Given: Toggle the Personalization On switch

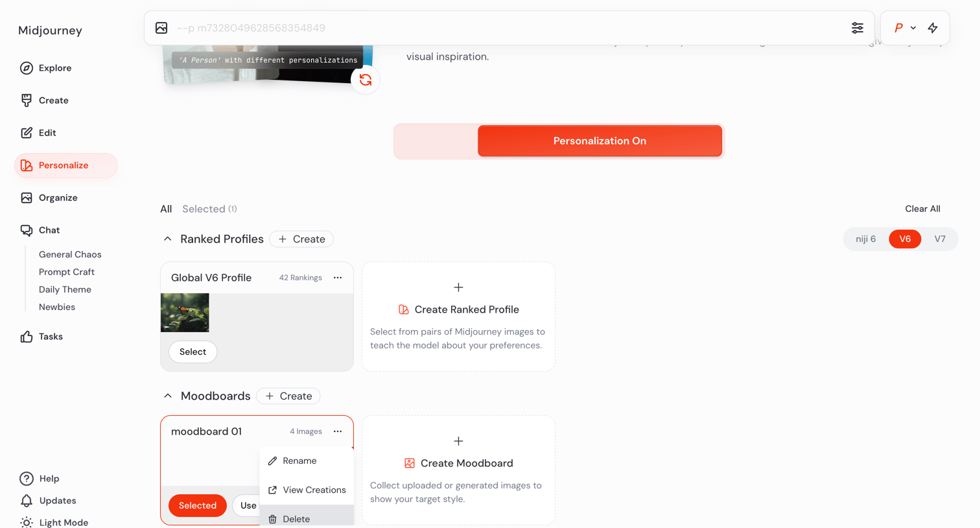Looking at the screenshot, I should [x=559, y=141].
